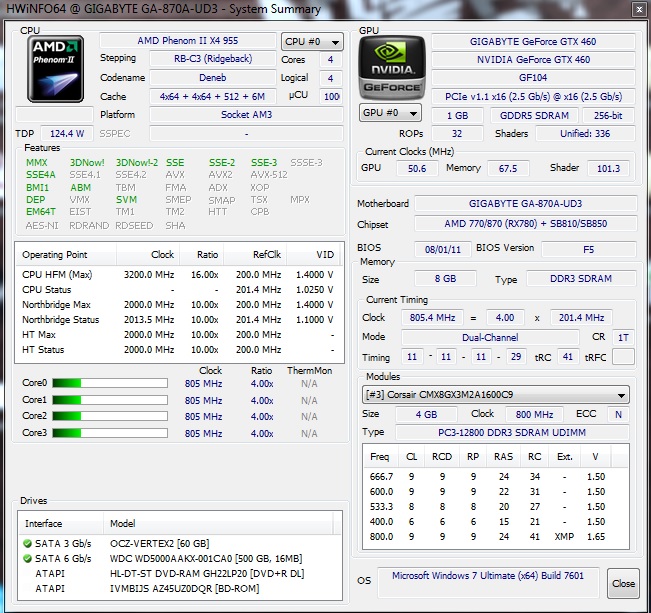Image resolution: width=651 pixels, height=613 pixels.
Task: Click the AMD 770/870 (RX780) chipset field
Action: click(526, 224)
